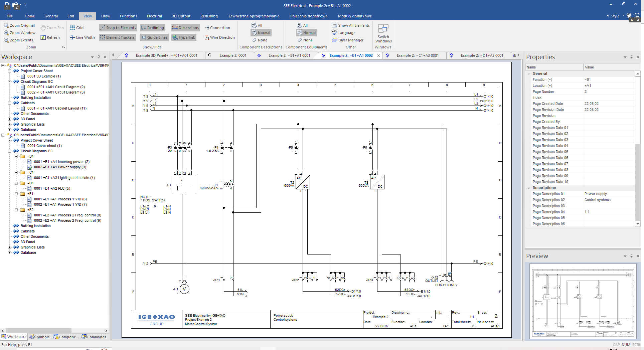Select the Line Width tool
This screenshot has width=644, height=350.
[x=82, y=37]
